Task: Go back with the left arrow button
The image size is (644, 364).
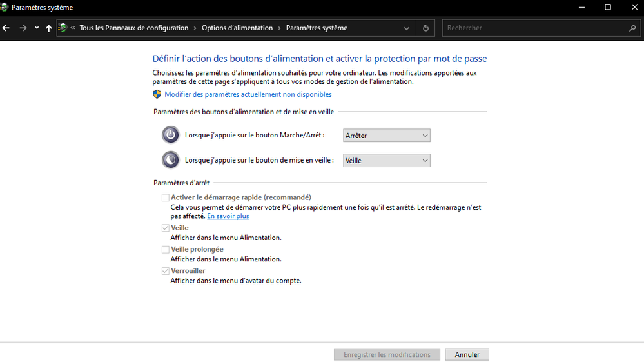Action: 6,28
